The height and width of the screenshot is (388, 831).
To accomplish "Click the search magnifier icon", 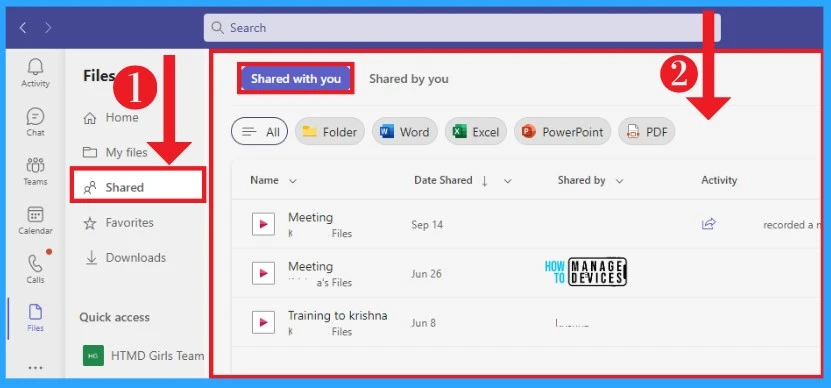I will click(217, 28).
